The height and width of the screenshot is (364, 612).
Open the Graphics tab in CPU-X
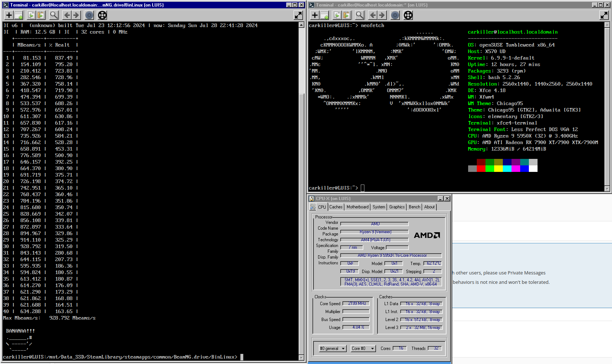click(x=397, y=207)
